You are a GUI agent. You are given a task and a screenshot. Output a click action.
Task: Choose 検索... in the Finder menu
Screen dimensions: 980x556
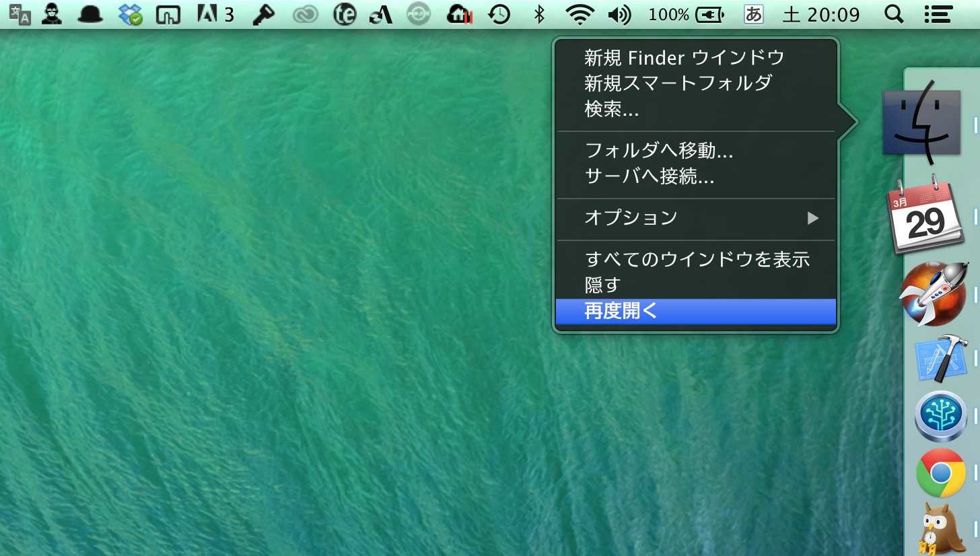click(696, 110)
